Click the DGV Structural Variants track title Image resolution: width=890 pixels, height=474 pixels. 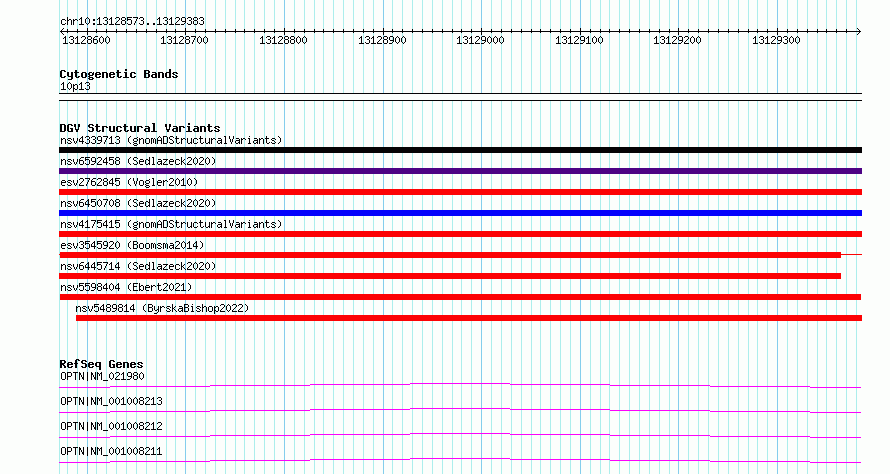pos(140,128)
